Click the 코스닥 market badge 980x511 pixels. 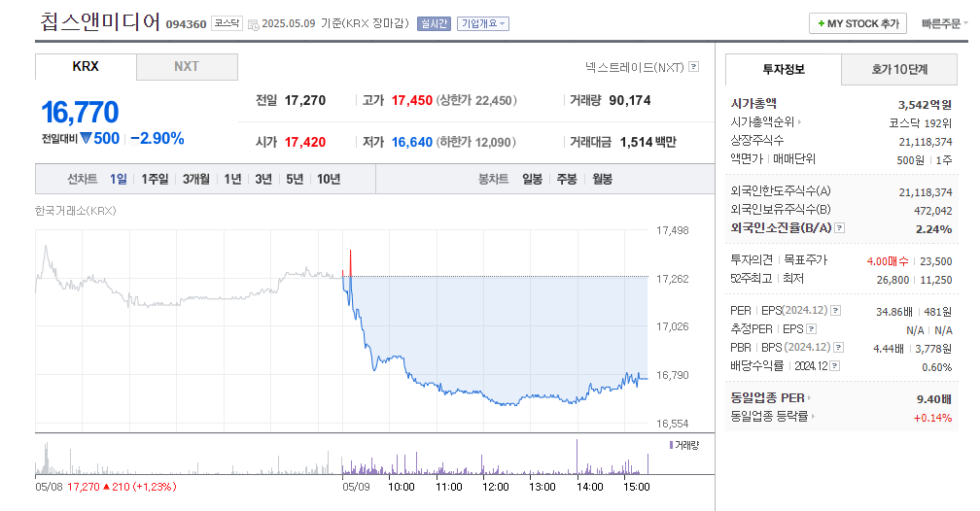[x=227, y=23]
